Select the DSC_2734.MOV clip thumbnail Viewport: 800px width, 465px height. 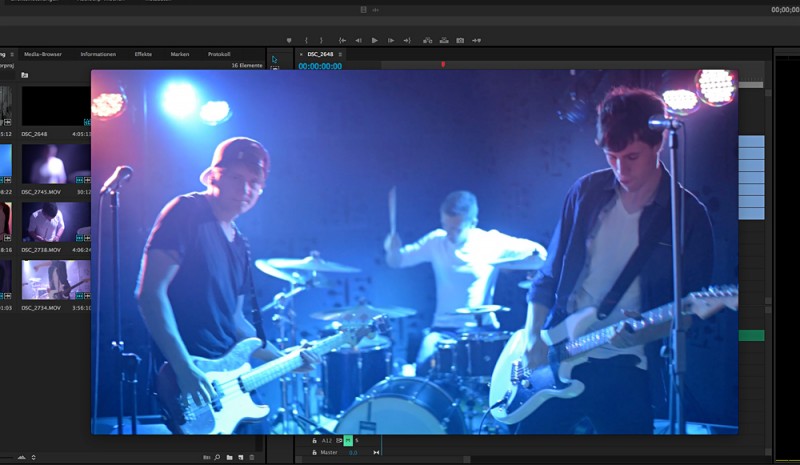coord(56,280)
